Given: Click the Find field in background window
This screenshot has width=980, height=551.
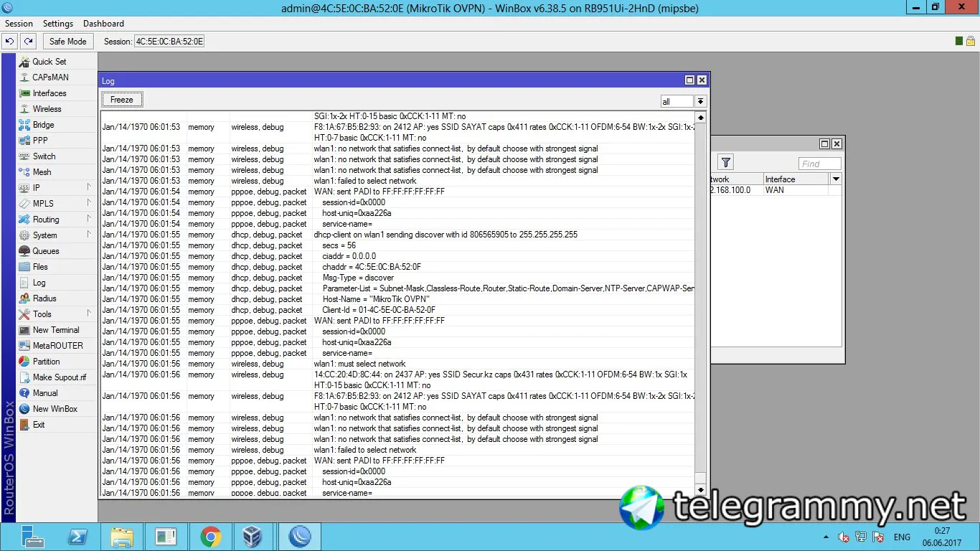Looking at the screenshot, I should (820, 164).
